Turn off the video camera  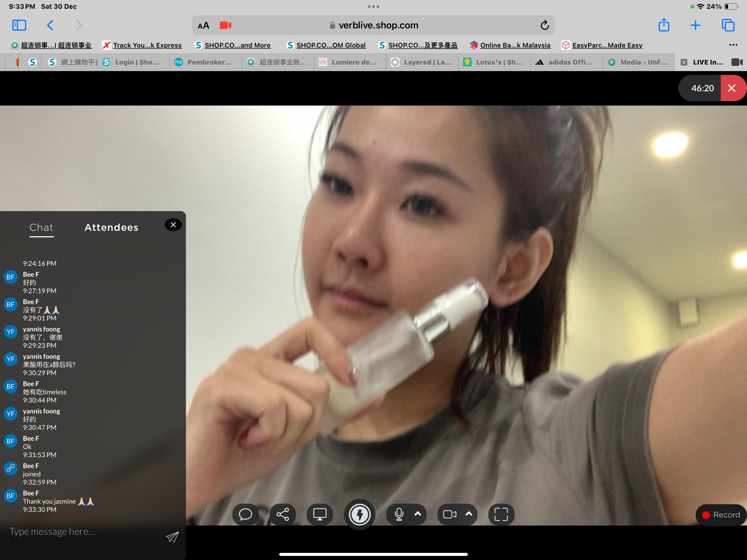pyautogui.click(x=450, y=514)
